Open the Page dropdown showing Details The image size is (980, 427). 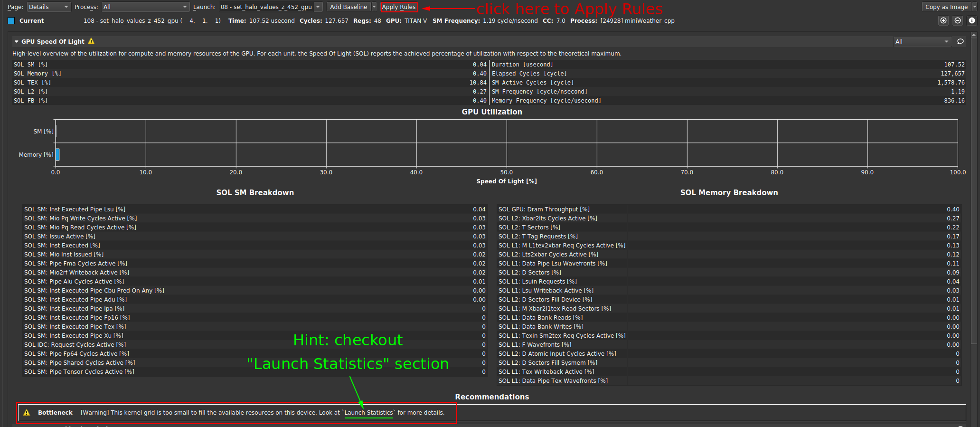[48, 7]
